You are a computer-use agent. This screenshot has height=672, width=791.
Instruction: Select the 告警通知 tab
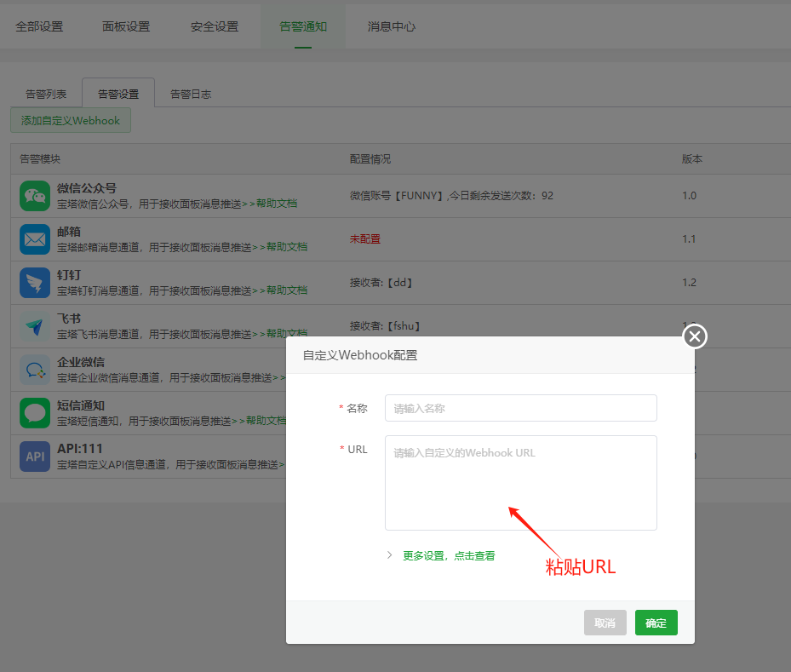[303, 26]
